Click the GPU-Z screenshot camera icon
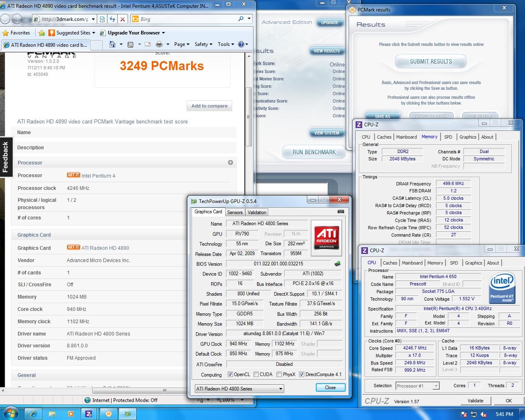This screenshot has width=525, height=420. pos(340,212)
